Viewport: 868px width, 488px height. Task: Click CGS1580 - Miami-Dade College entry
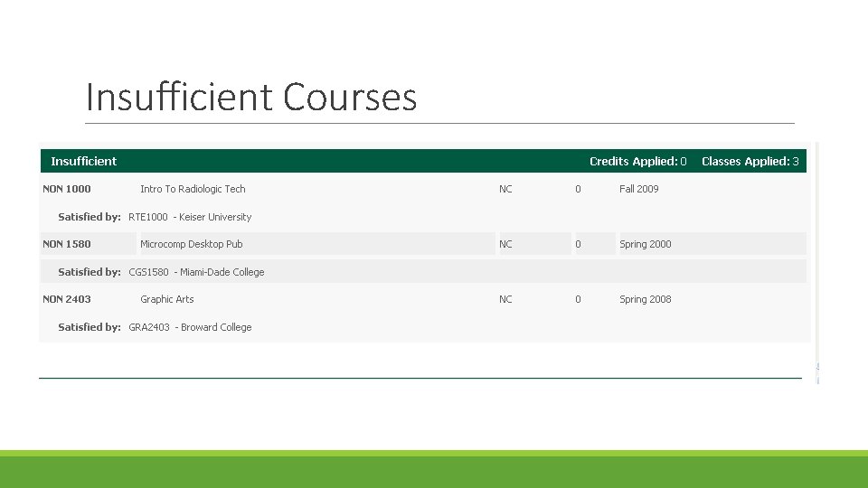(x=196, y=272)
